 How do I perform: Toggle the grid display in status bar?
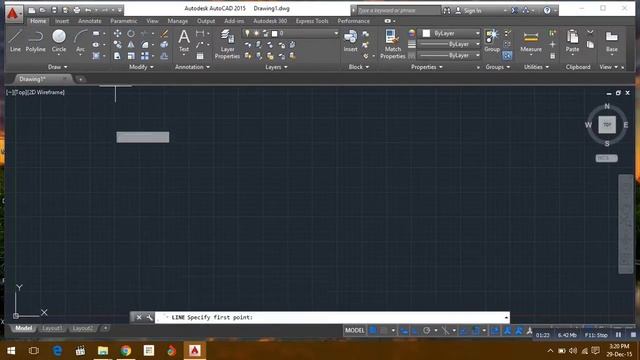[373, 331]
